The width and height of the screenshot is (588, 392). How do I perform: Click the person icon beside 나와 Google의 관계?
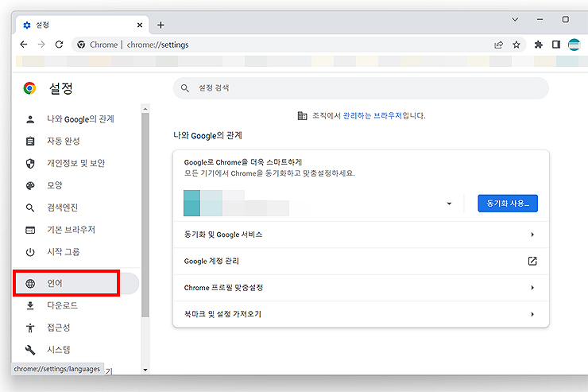pos(30,119)
